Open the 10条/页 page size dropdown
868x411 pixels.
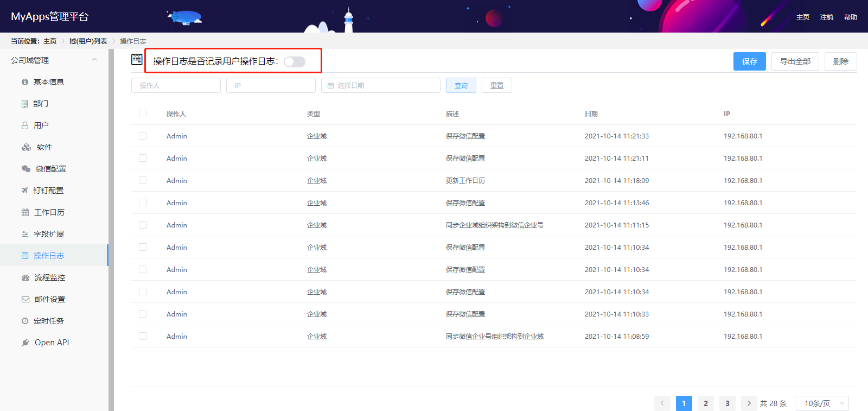pyautogui.click(x=822, y=403)
